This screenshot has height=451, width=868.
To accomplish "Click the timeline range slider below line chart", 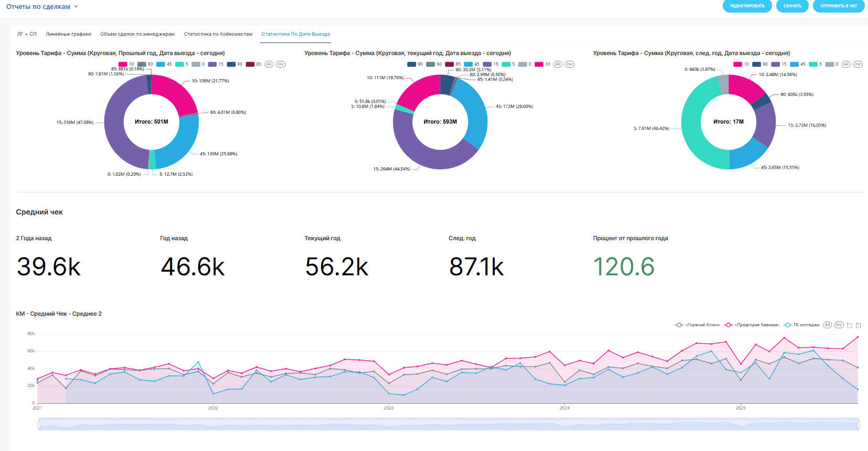I will point(448,424).
